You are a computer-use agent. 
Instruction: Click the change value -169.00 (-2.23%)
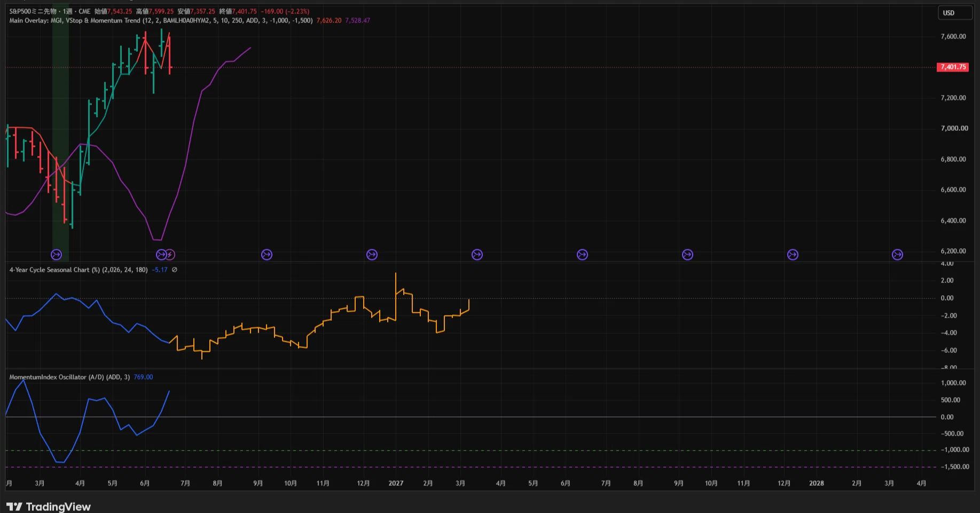click(x=285, y=11)
